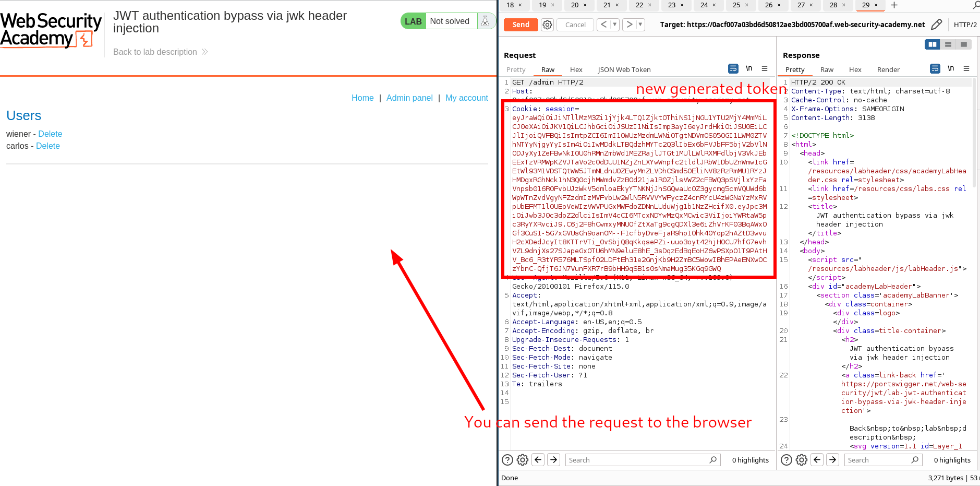Open the Admin panel link

(409, 98)
